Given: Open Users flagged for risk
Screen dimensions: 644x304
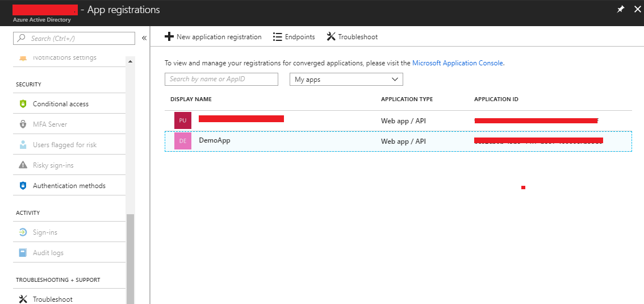Looking at the screenshot, I should 65,145.
